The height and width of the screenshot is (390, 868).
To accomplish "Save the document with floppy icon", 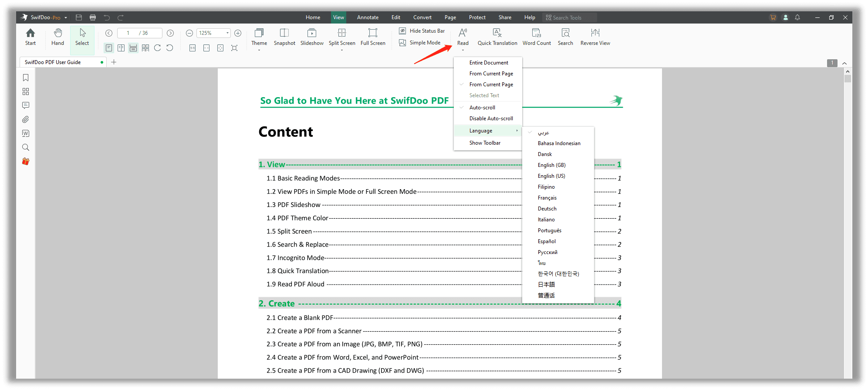I will coord(79,17).
